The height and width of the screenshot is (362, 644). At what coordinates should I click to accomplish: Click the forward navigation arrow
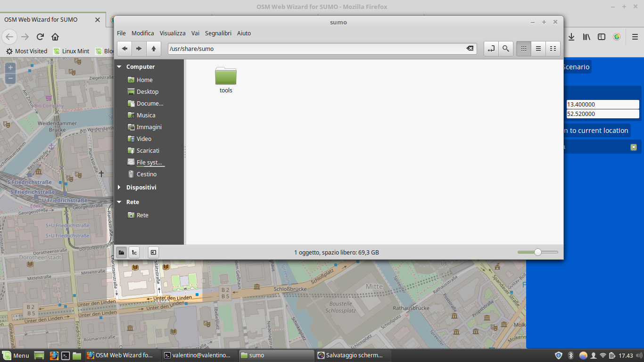pyautogui.click(x=139, y=49)
